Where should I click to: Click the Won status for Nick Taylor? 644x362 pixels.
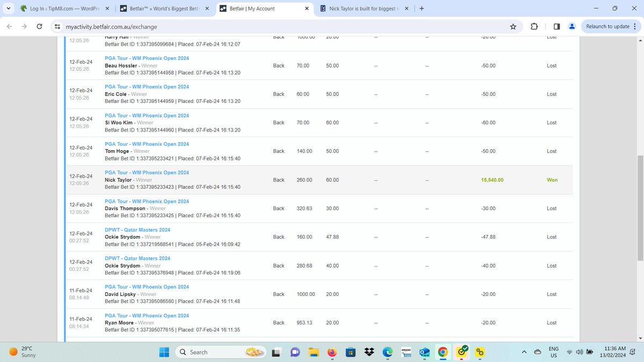coord(552,180)
